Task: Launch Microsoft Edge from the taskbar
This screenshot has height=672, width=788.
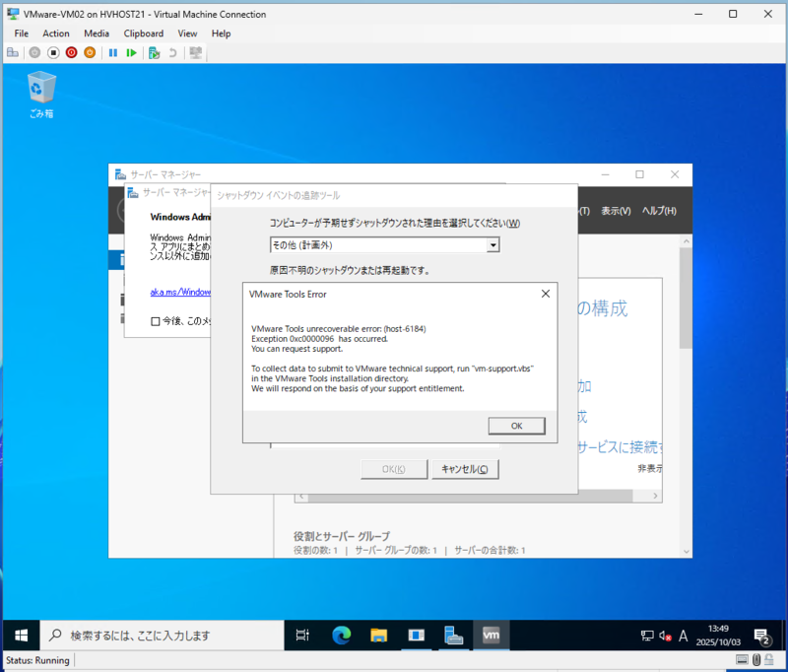Action: [341, 636]
